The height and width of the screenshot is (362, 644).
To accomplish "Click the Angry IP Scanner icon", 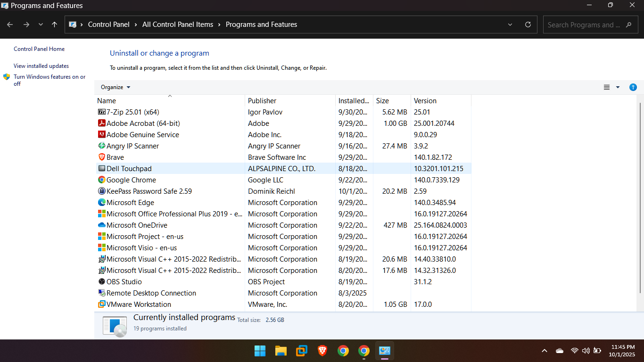I will tap(102, 146).
